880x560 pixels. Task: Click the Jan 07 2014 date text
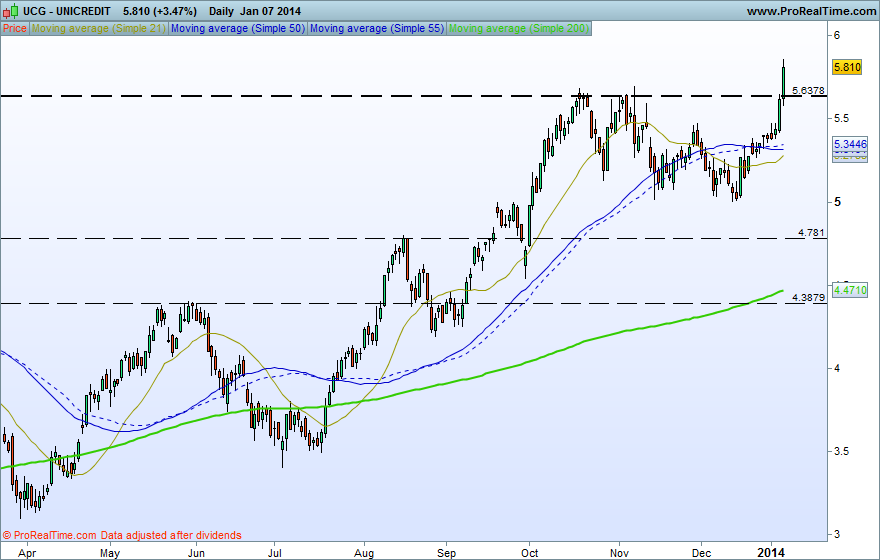[x=271, y=11]
